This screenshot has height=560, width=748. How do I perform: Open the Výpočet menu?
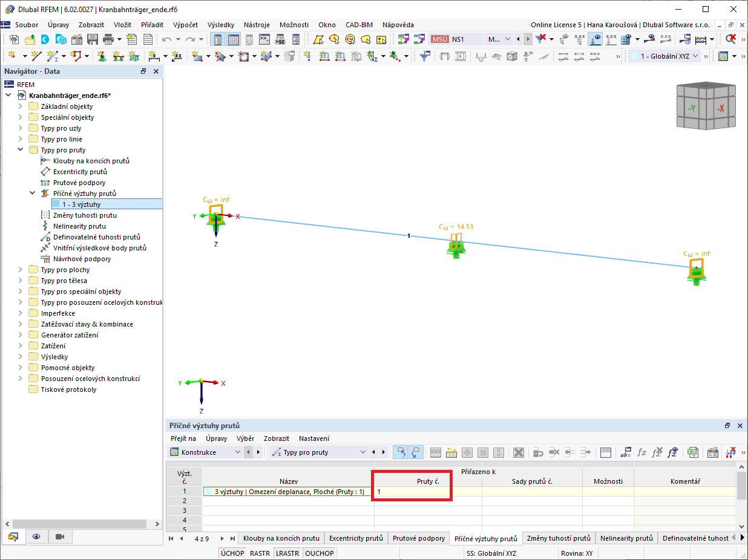(185, 25)
